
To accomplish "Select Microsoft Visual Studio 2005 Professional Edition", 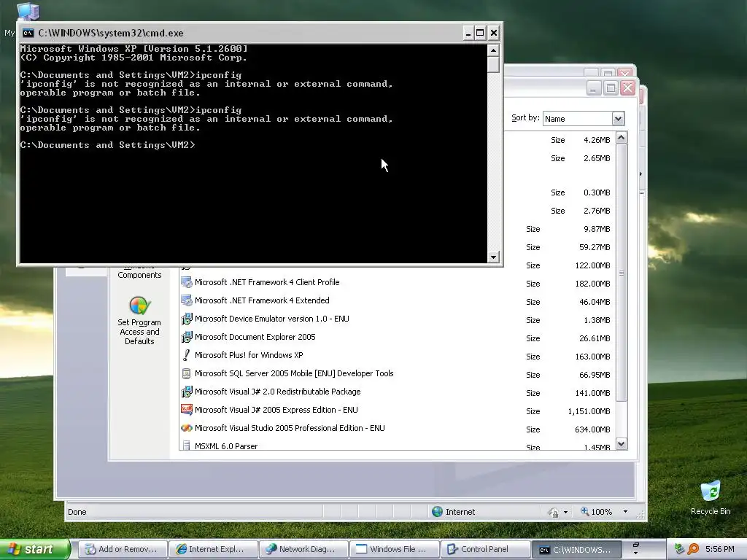I will click(x=398, y=429).
